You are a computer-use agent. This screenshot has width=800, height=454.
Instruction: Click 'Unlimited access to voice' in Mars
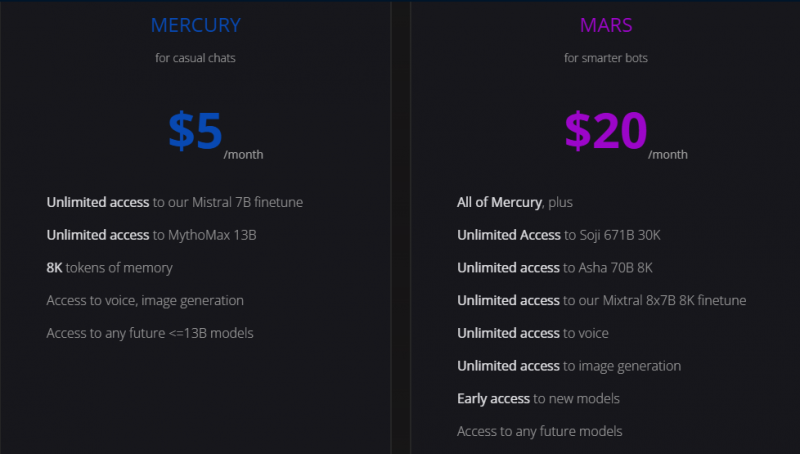(533, 333)
